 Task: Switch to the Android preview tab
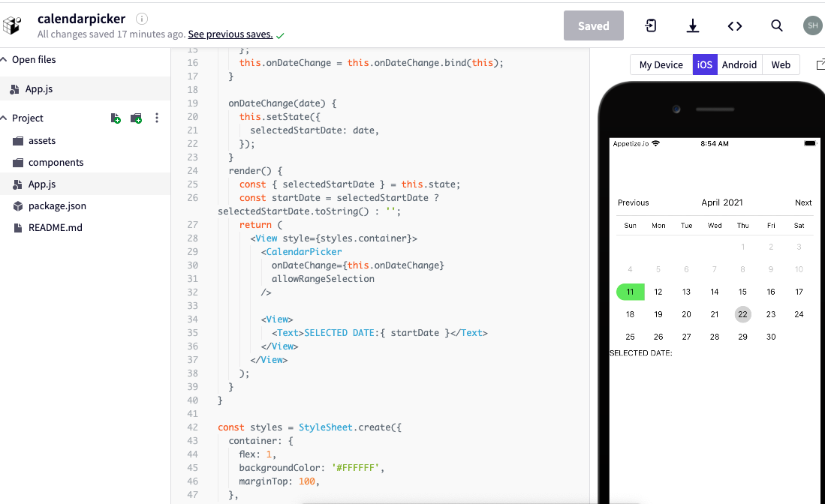point(739,64)
